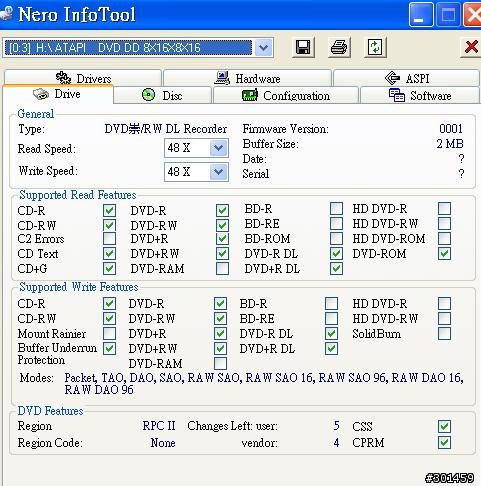
Task: Toggle DVD-RAM write checkbox
Action: click(x=220, y=363)
